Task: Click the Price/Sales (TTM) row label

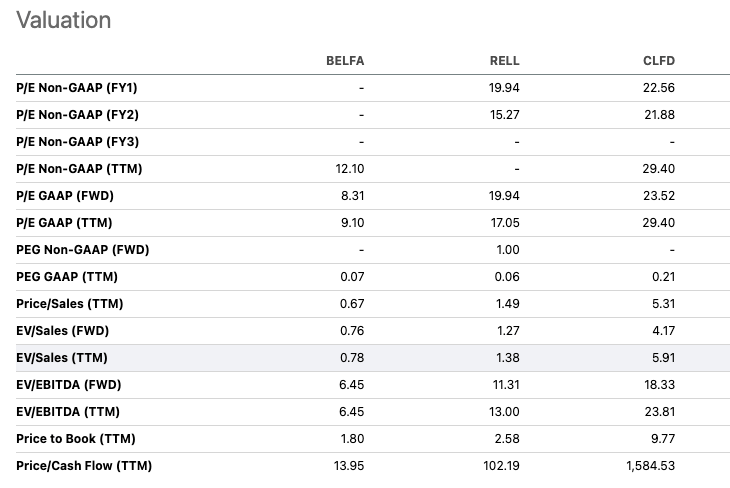Action: (x=70, y=304)
